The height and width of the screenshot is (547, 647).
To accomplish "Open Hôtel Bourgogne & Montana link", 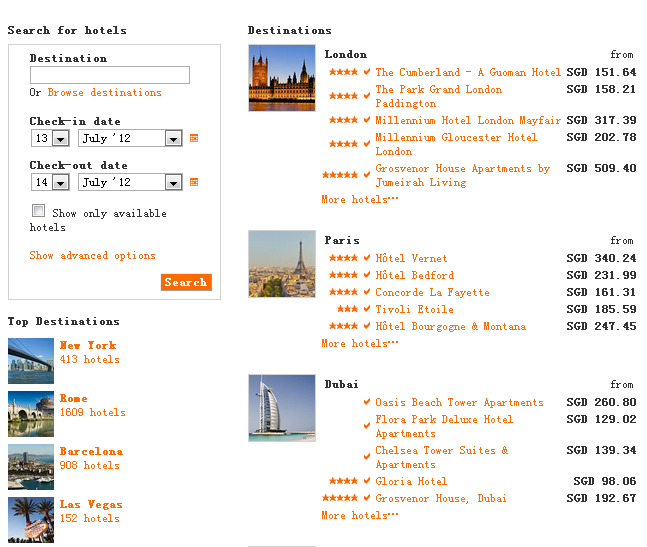I will [x=451, y=326].
